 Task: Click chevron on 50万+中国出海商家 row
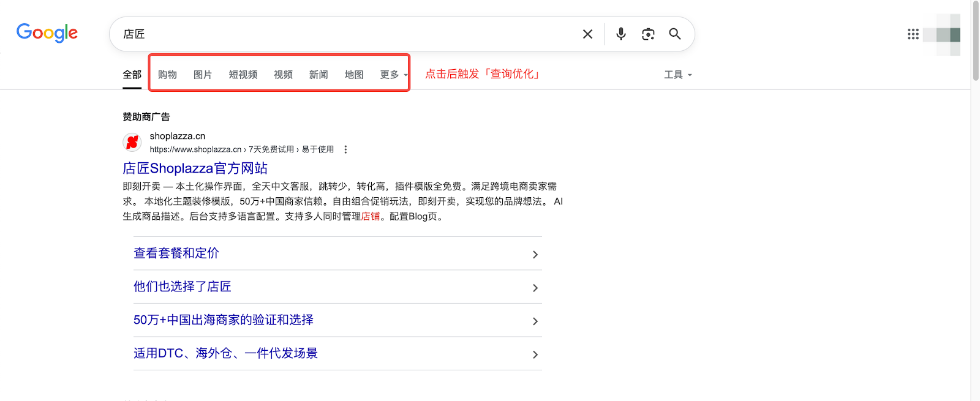click(535, 321)
